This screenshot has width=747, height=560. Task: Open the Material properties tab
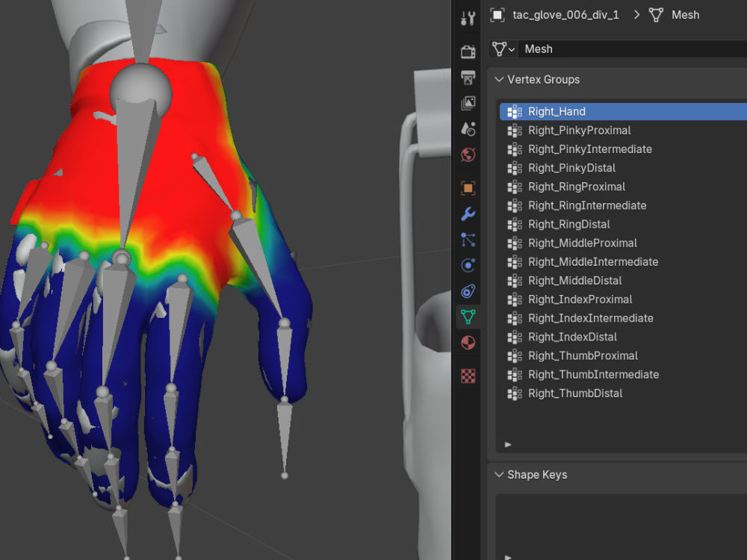tap(468, 343)
